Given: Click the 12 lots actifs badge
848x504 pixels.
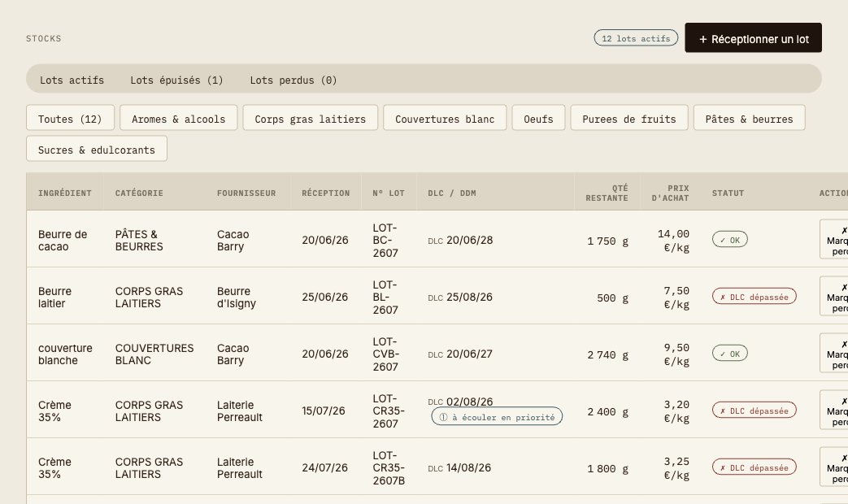Looking at the screenshot, I should click(636, 38).
